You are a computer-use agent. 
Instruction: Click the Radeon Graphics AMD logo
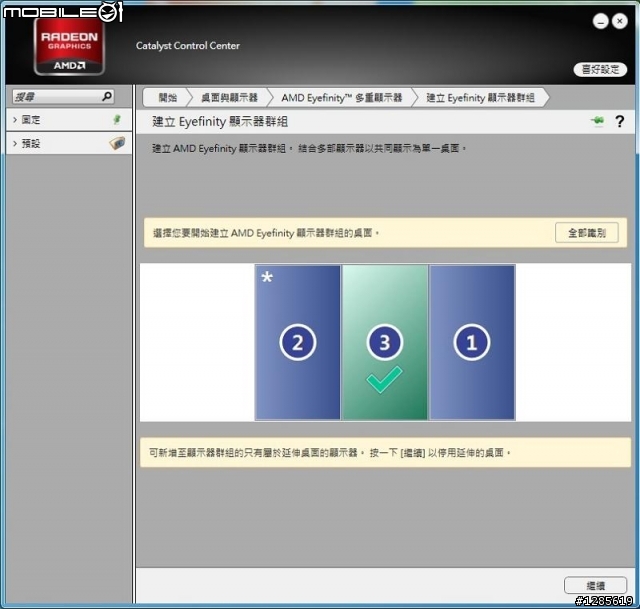[69, 49]
